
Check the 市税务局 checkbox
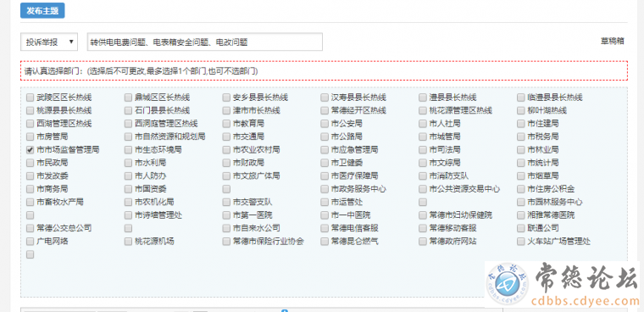coord(521,136)
